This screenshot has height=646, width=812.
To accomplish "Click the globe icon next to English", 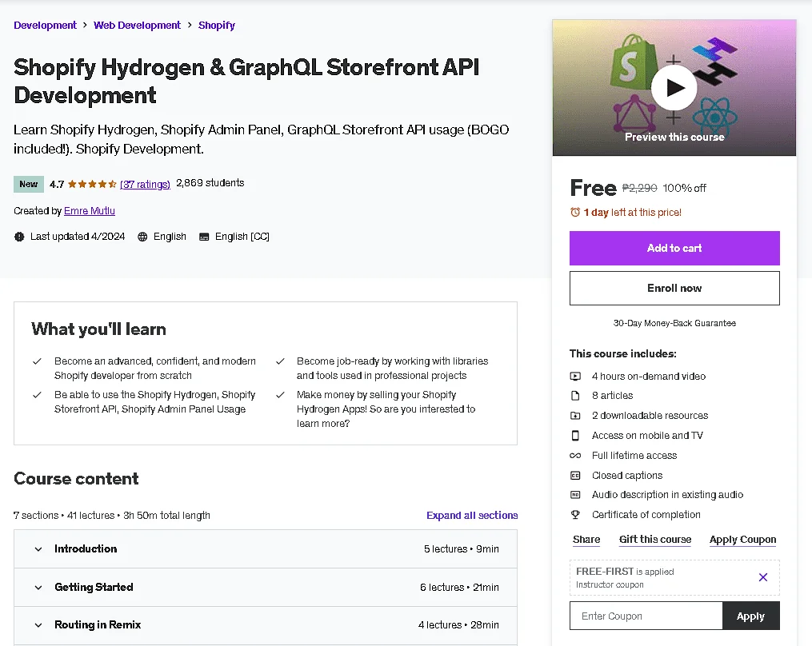I will [142, 237].
